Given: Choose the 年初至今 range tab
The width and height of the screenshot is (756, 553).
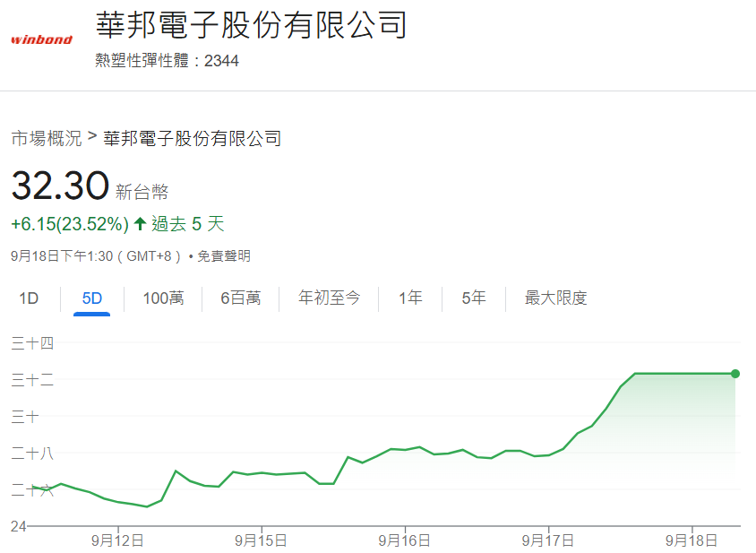Looking at the screenshot, I should pos(330,298).
